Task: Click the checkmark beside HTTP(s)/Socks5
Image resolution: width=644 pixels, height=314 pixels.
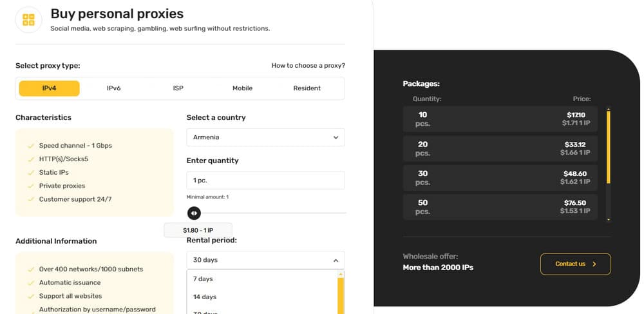Action: (x=30, y=159)
